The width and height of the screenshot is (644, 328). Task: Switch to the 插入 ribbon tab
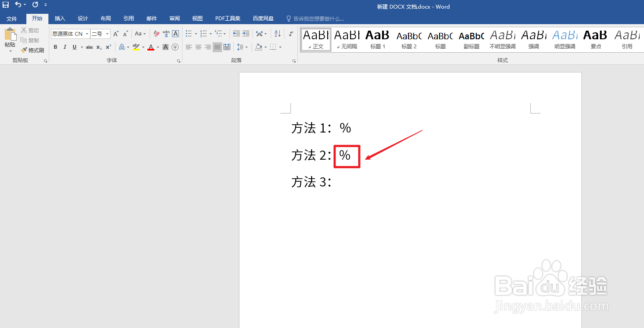[60, 18]
